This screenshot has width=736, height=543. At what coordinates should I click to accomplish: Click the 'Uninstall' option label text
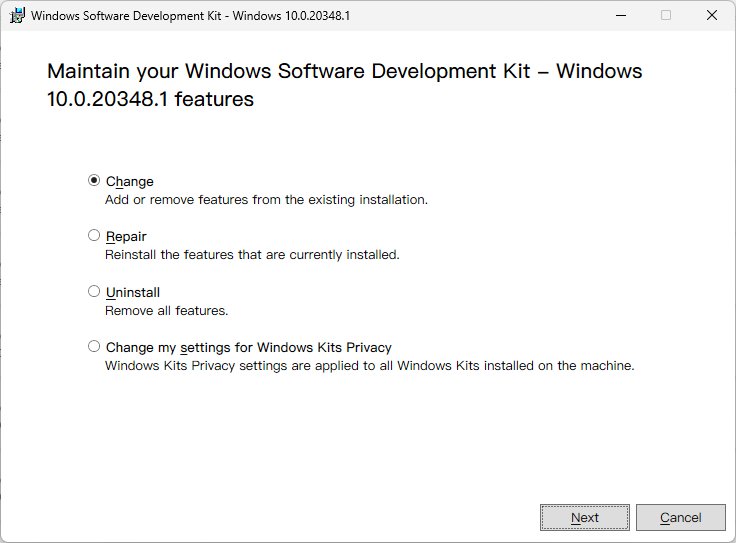coord(133,293)
